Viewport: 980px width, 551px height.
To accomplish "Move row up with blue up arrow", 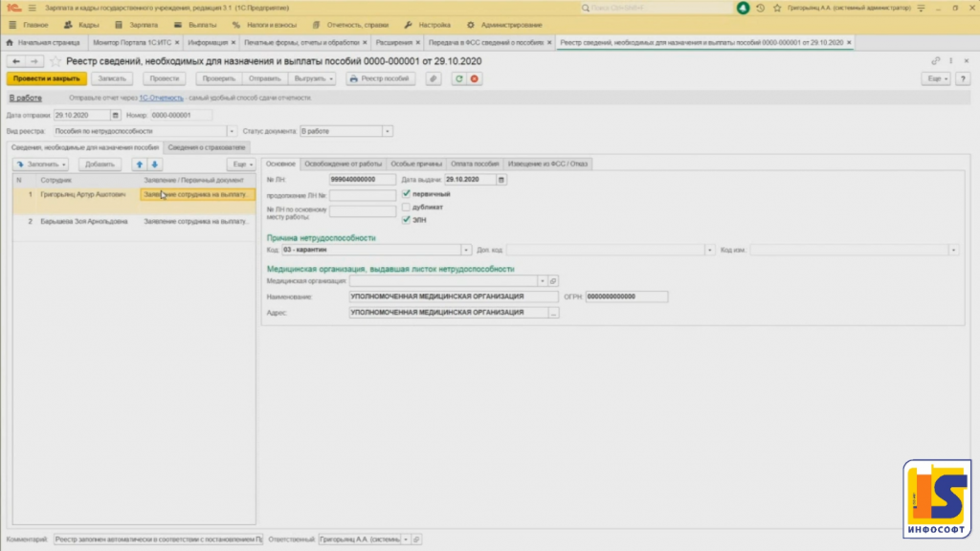I will pyautogui.click(x=139, y=165).
